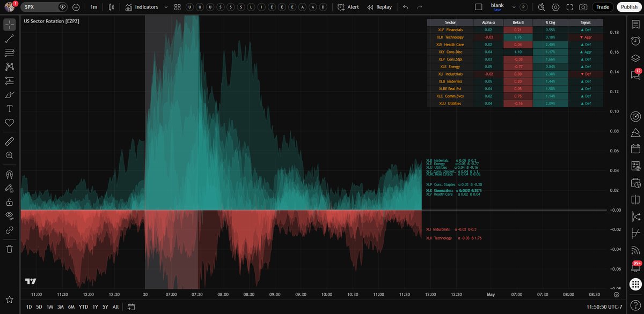
Task: Click the XLK Technology table row
Action: [515, 37]
